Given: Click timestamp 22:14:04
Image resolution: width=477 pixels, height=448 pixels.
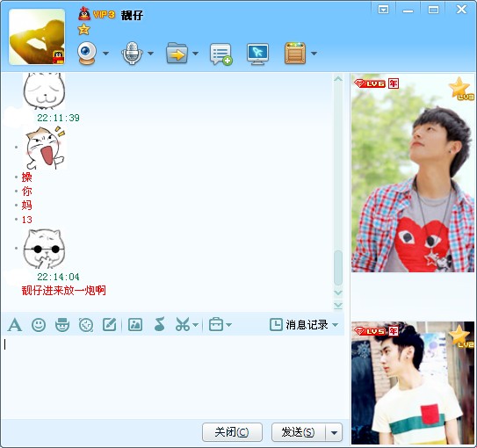Looking at the screenshot, I should (x=58, y=277).
